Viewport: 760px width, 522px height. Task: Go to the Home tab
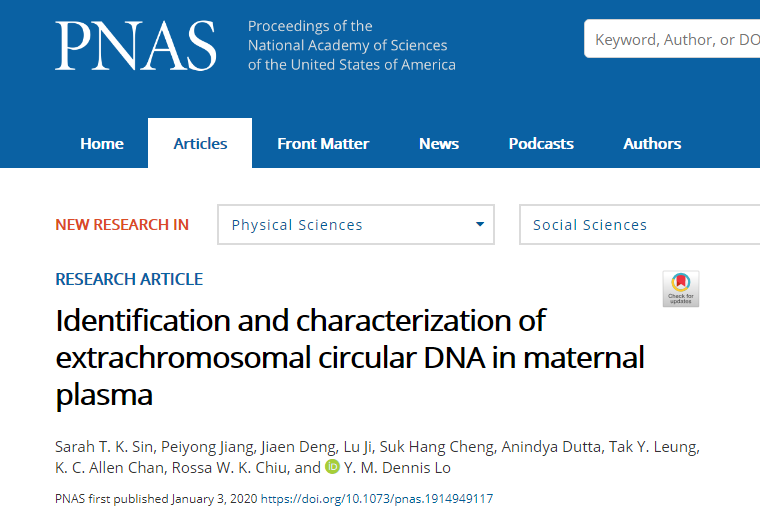click(102, 143)
